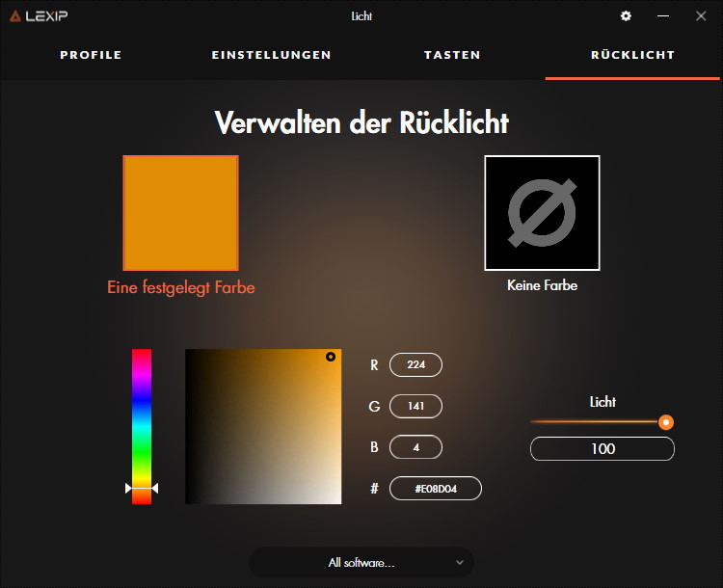Screen dimensions: 723x588
Task: Close the Lexip window
Action: [x=701, y=16]
